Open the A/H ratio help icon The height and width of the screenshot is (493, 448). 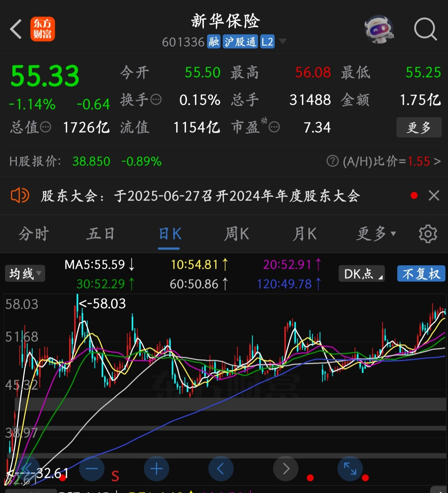tap(333, 161)
